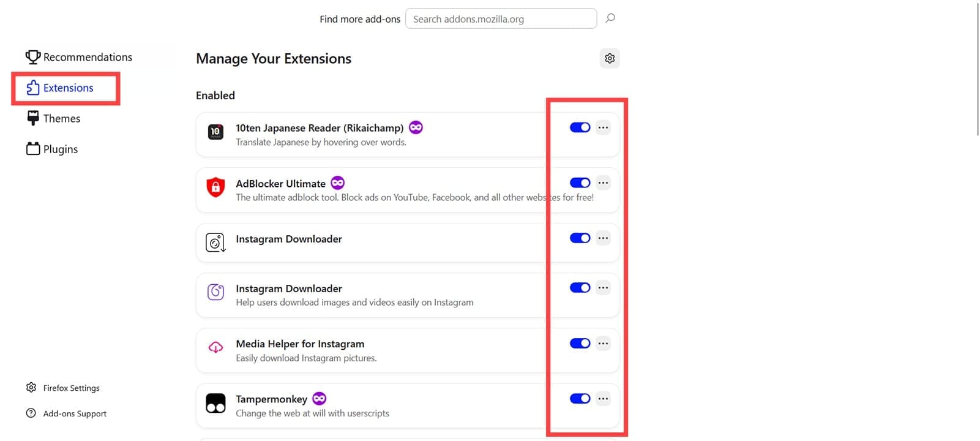This screenshot has height=441, width=980.
Task: Click the Firefox Settings gear icon
Action: coord(31,388)
